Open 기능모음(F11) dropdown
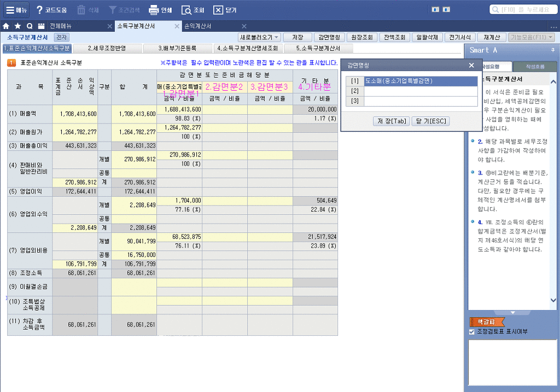 coord(532,37)
